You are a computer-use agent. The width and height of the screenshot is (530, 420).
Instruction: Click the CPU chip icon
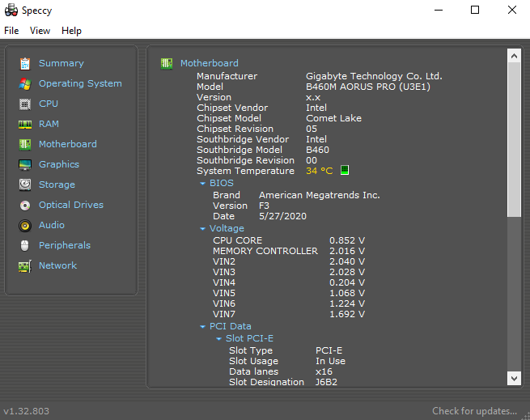[25, 104]
